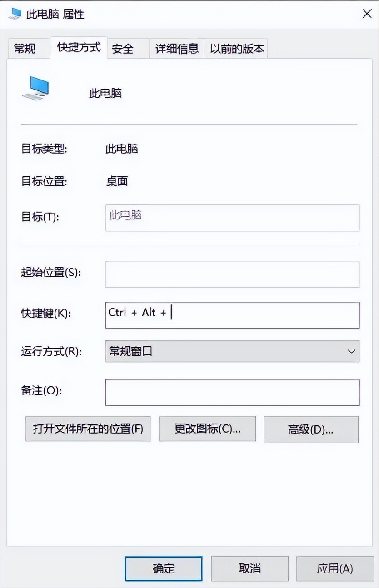
Task: Apply settings using 应用(A)
Action: pyautogui.click(x=335, y=568)
